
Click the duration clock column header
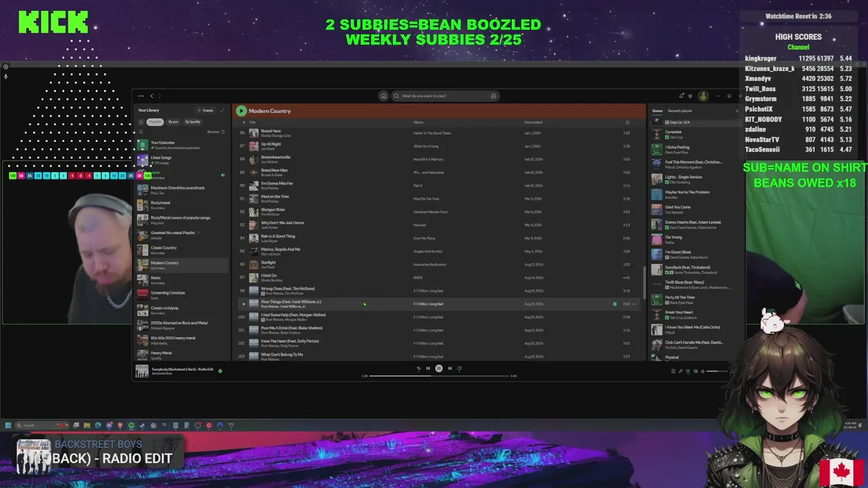point(627,122)
